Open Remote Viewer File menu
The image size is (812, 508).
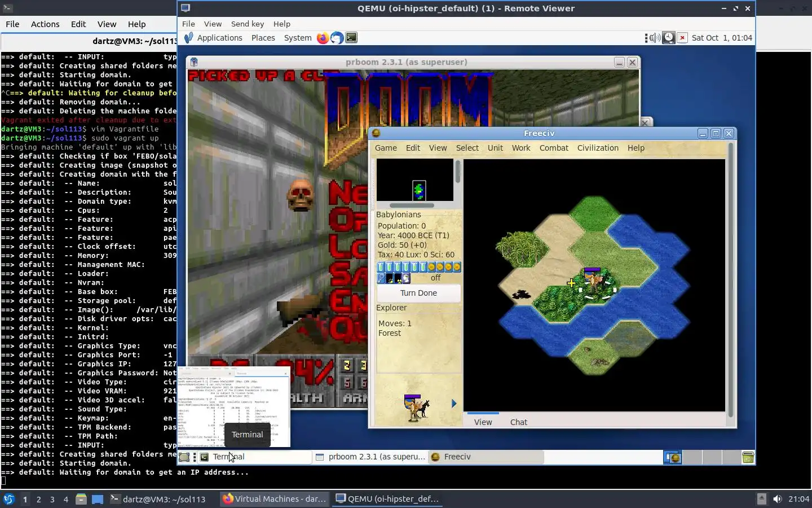tap(188, 24)
